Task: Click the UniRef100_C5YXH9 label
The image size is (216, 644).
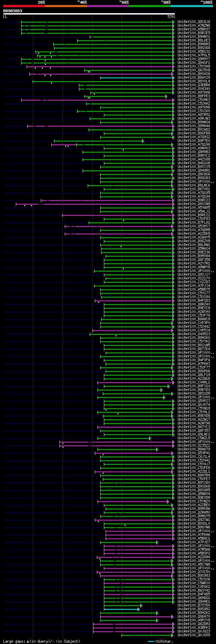Action: (x=194, y=67)
